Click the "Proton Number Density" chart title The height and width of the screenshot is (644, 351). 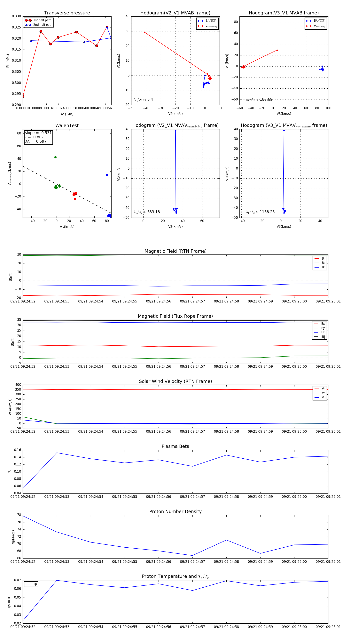click(x=175, y=511)
